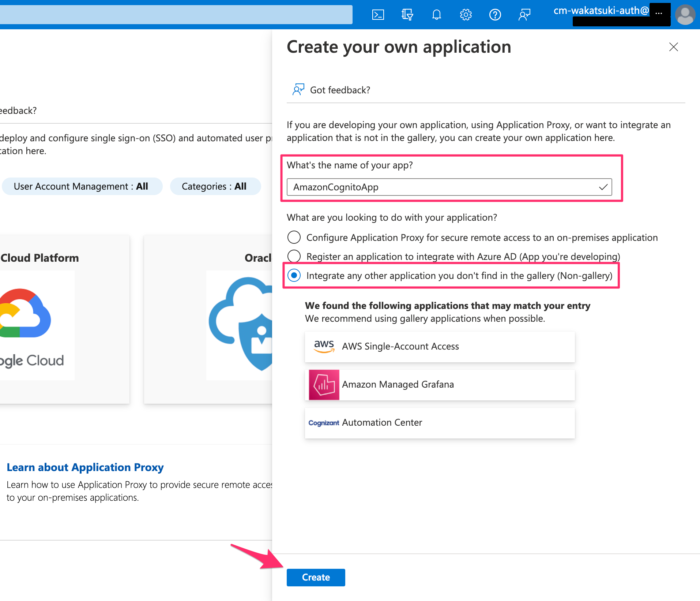Open Cloud Shell from the top bar
Image resolution: width=700 pixels, height=601 pixels.
tap(378, 15)
